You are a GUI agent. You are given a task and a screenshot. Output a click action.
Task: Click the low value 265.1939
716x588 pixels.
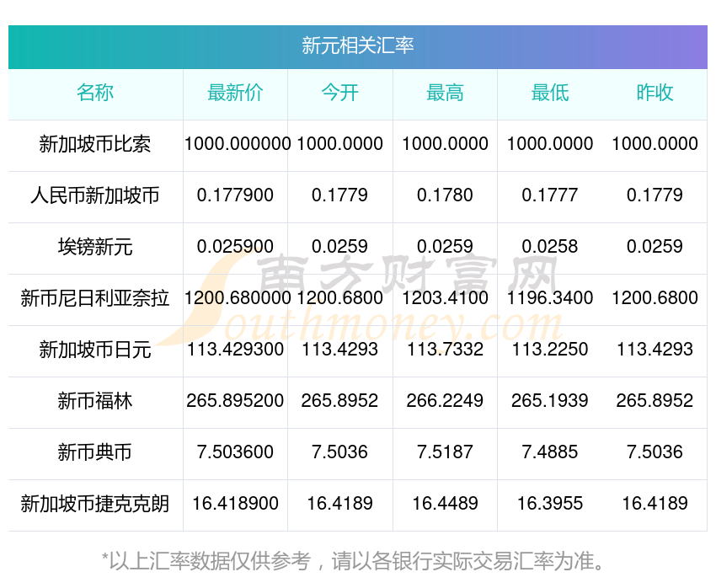click(550, 401)
